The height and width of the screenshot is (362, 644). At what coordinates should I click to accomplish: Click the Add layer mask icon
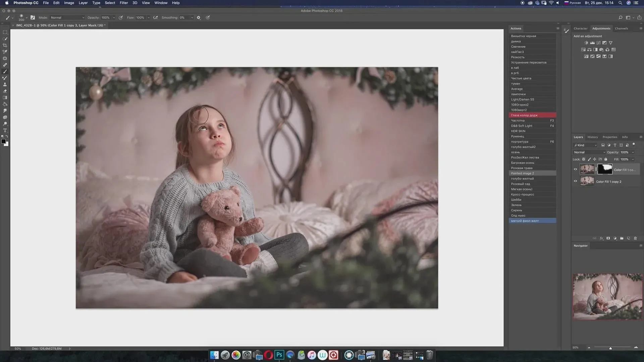point(608,238)
